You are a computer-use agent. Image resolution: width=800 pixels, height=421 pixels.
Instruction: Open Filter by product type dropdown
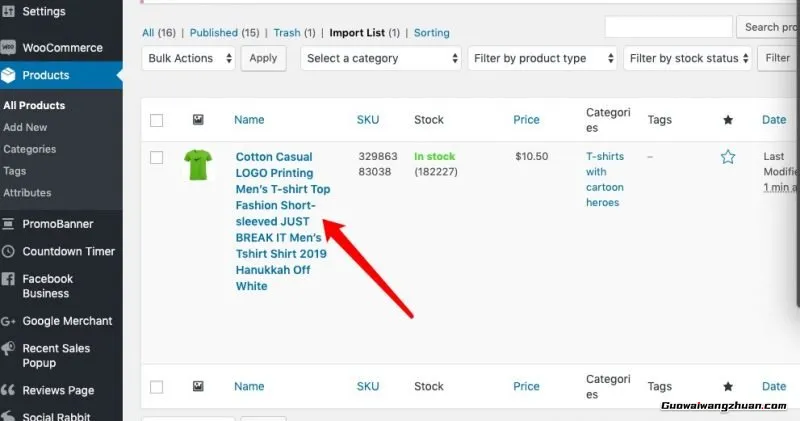point(541,59)
